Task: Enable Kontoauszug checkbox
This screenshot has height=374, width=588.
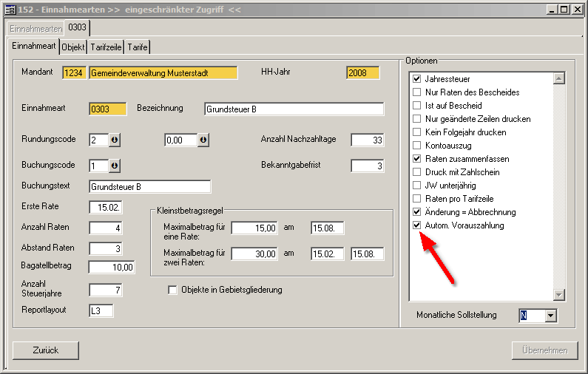Action: click(x=417, y=146)
